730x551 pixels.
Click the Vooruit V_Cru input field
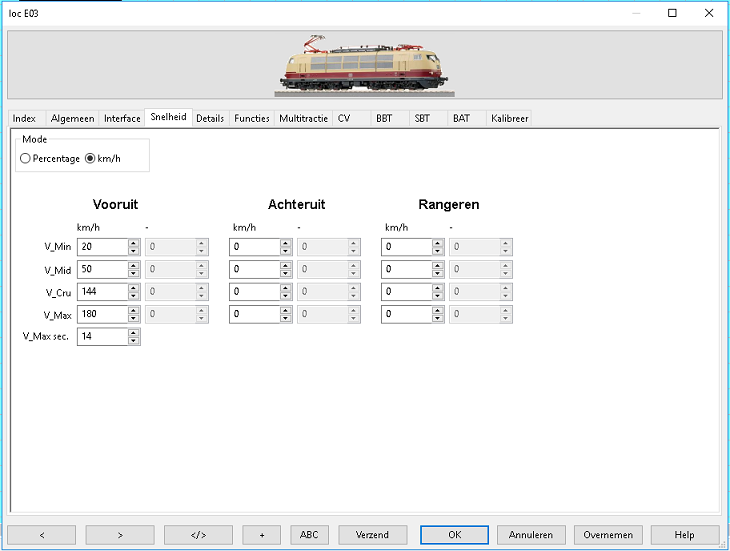[x=101, y=292]
